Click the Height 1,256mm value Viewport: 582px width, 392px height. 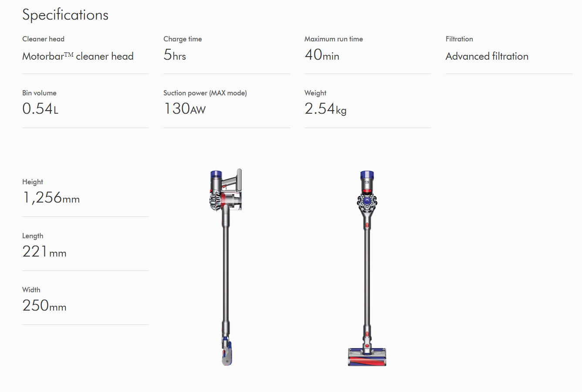pyautogui.click(x=51, y=198)
